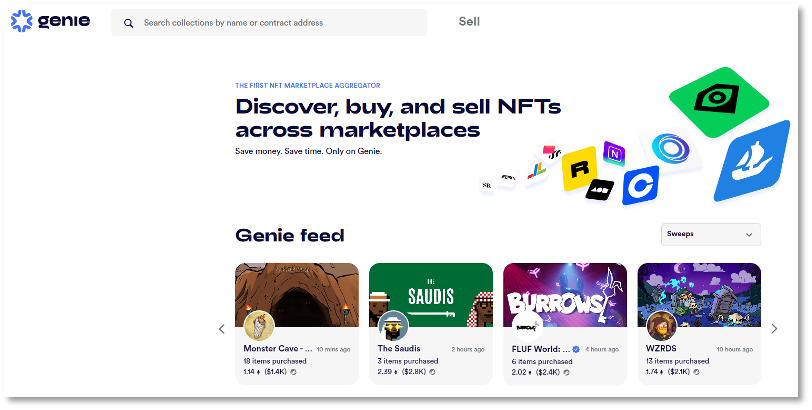Viewport: 812px width, 410px height.
Task: Click the Monster Cave collection avatar
Action: pos(258,325)
